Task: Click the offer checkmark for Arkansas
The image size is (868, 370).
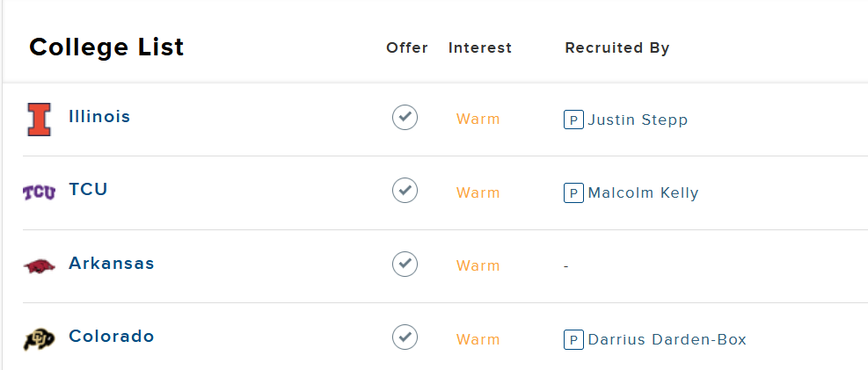Action: 405,264
